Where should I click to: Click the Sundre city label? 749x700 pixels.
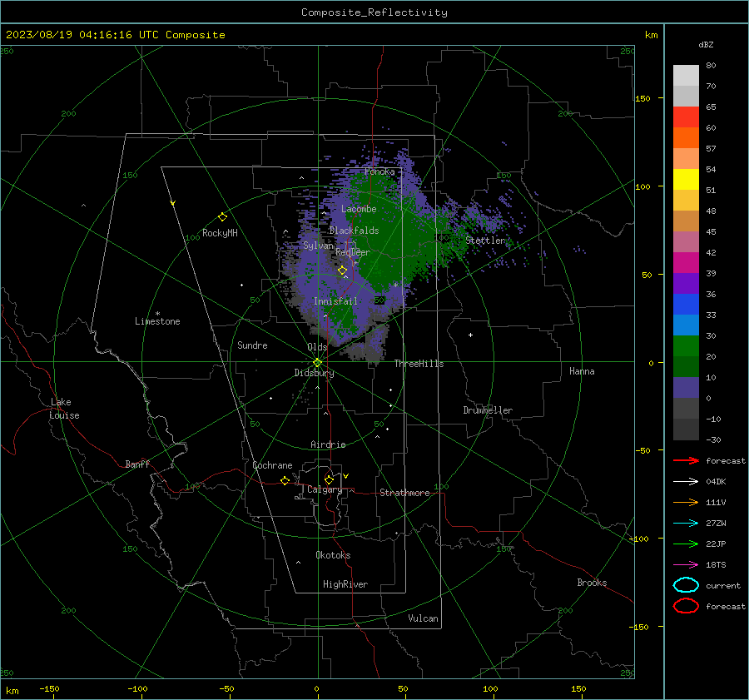tap(252, 345)
